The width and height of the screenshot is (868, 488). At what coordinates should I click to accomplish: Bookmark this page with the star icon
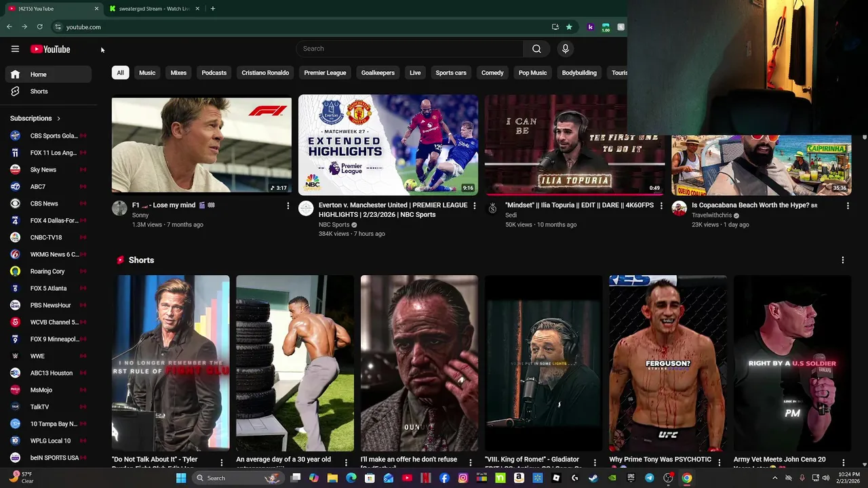point(569,27)
